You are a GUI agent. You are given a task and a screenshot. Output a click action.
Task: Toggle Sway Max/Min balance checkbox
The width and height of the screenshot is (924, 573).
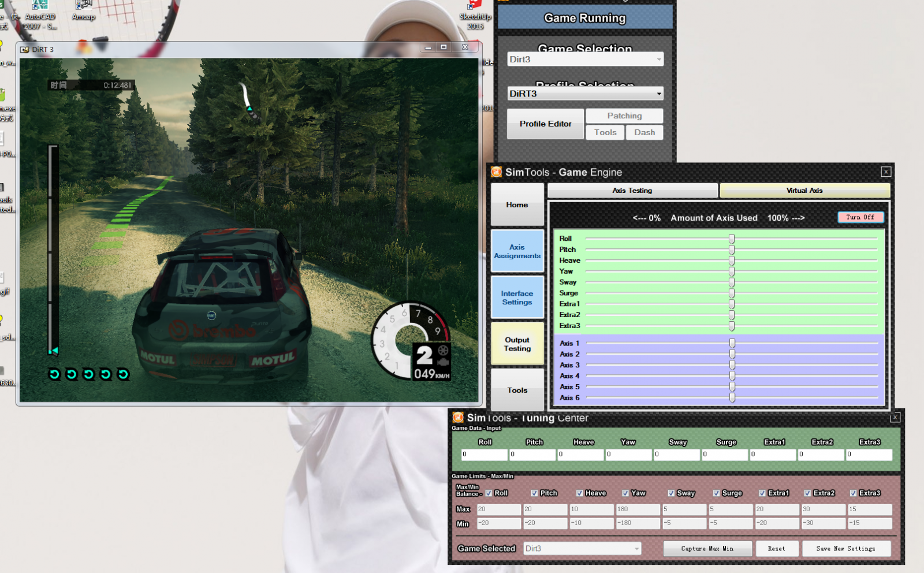tap(671, 493)
